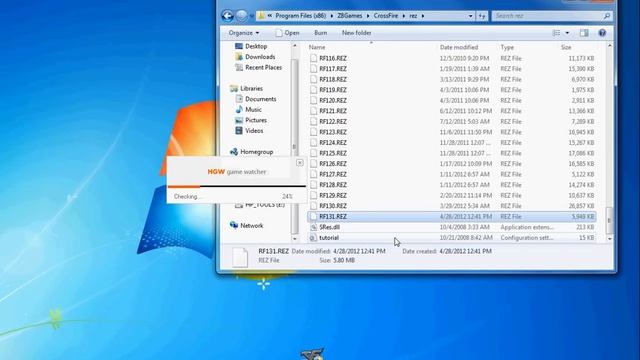This screenshot has width=640, height=360.
Task: Go back with Explorer's Back arrow
Action: 227,16
